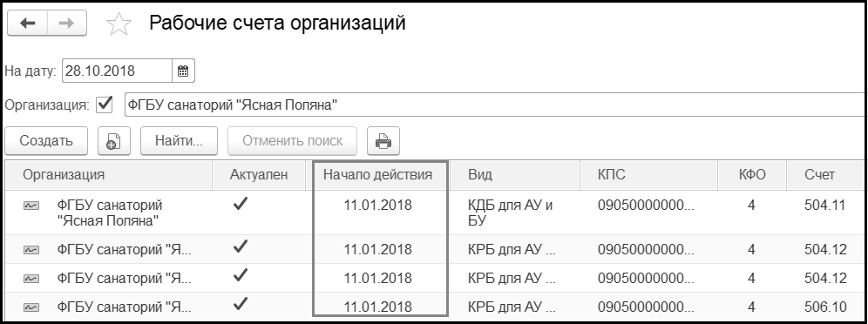Select first row's record icon
868x324 pixels.
pyautogui.click(x=31, y=206)
